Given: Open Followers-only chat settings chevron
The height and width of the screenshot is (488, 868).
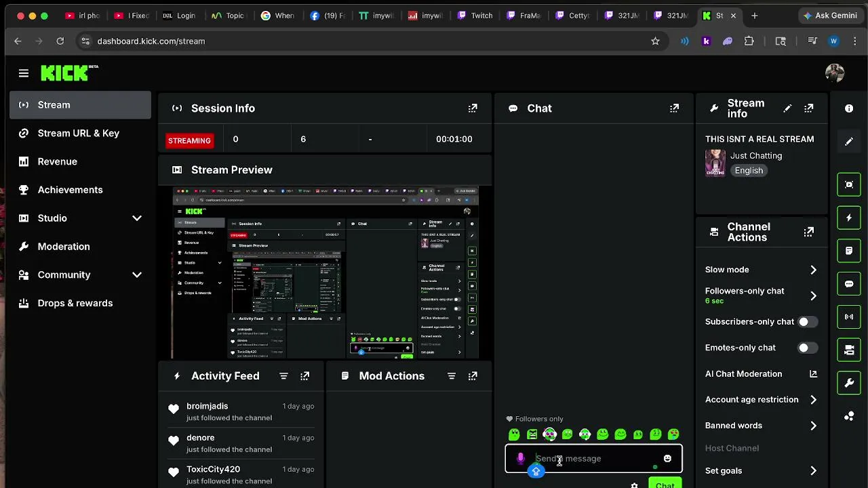Looking at the screenshot, I should pos(813,296).
